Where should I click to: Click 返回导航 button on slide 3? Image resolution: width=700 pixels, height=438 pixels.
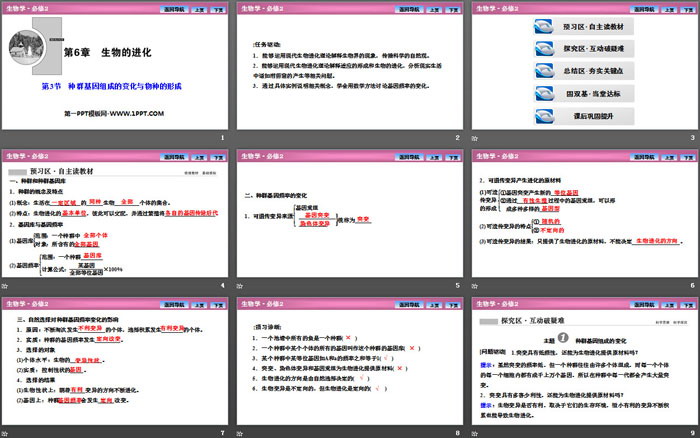[x=644, y=9]
